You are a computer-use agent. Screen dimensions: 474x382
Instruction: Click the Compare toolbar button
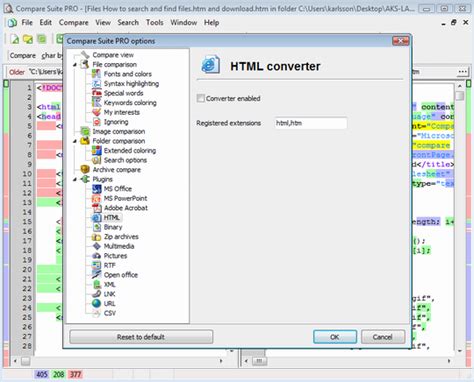[23, 55]
